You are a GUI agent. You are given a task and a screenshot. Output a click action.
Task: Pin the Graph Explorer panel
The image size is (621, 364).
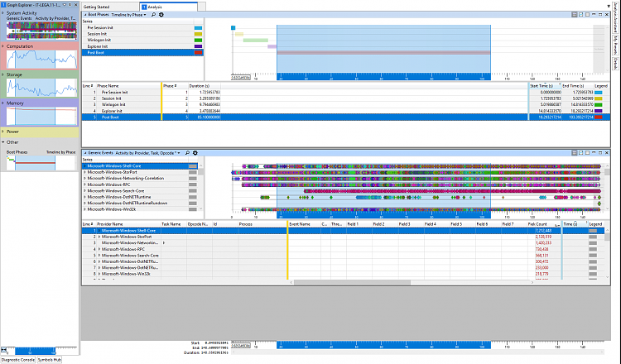(70, 5)
